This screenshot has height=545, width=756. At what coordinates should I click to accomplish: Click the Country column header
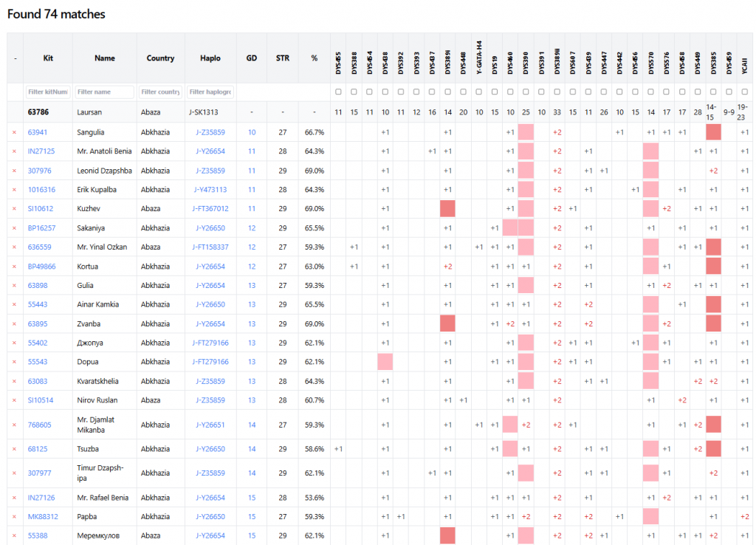160,58
